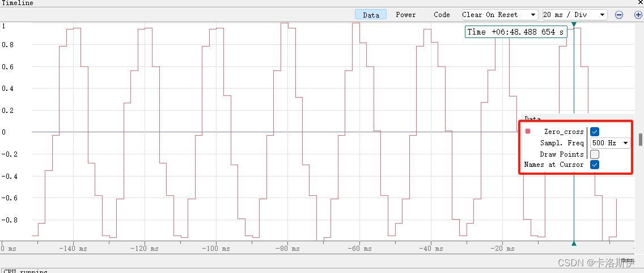This screenshot has width=644, height=273.
Task: Click the Timeline panel title
Action: (18, 3)
